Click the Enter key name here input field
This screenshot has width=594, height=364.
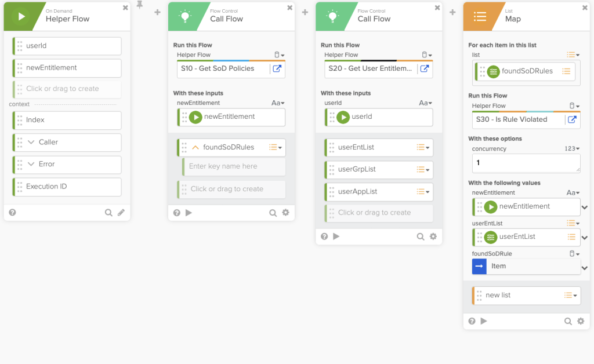(233, 166)
